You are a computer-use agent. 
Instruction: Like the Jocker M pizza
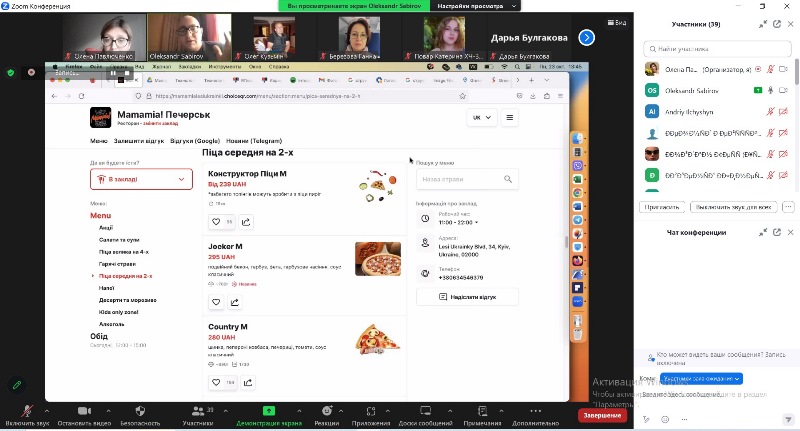click(x=216, y=302)
